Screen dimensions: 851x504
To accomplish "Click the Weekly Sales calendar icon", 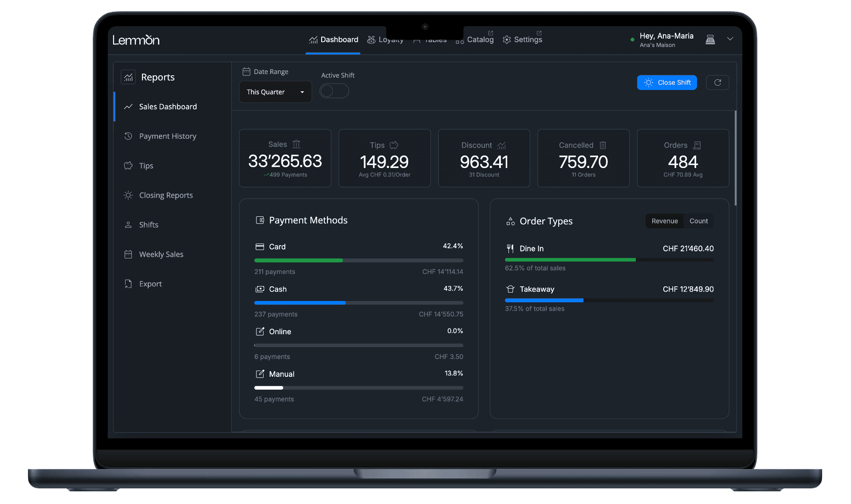I will [128, 254].
